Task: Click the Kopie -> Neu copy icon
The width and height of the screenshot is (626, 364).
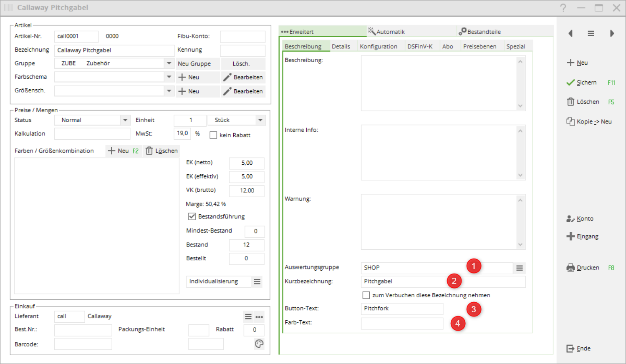Action: pos(570,121)
